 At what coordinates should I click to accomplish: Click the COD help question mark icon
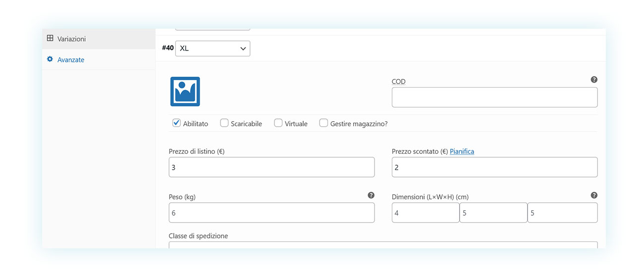coord(594,80)
